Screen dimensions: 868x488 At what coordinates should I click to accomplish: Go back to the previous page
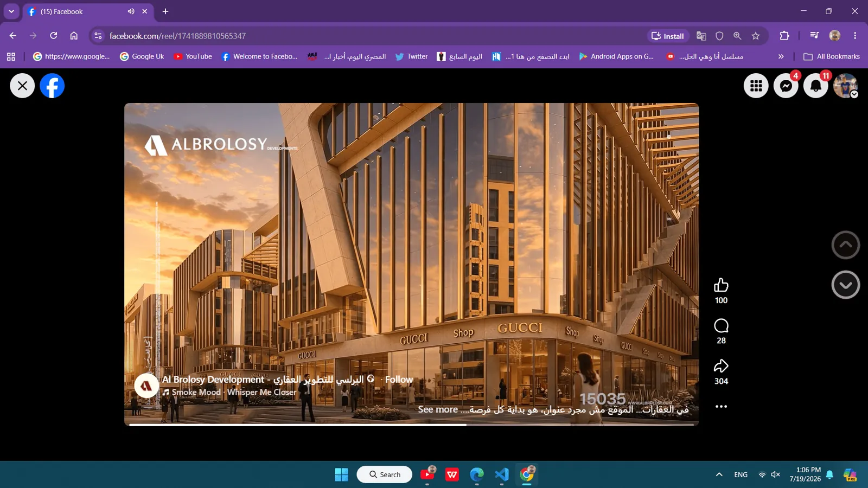[x=13, y=36]
